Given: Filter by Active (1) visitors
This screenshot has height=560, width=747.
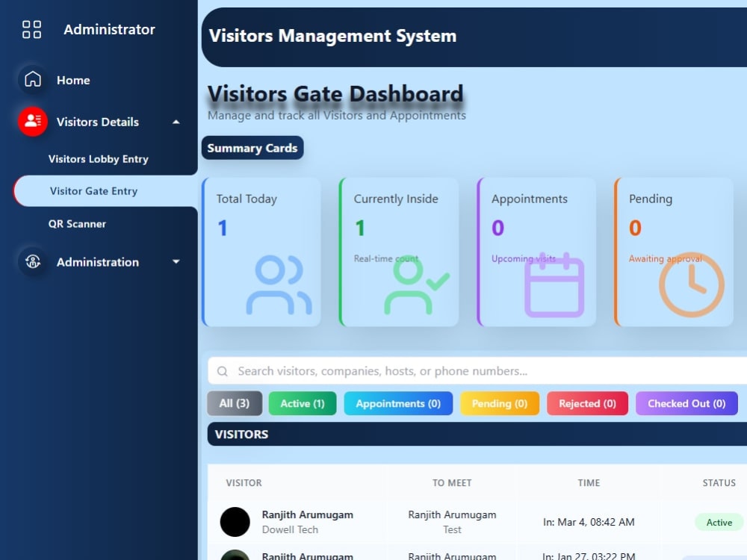Looking at the screenshot, I should (303, 403).
